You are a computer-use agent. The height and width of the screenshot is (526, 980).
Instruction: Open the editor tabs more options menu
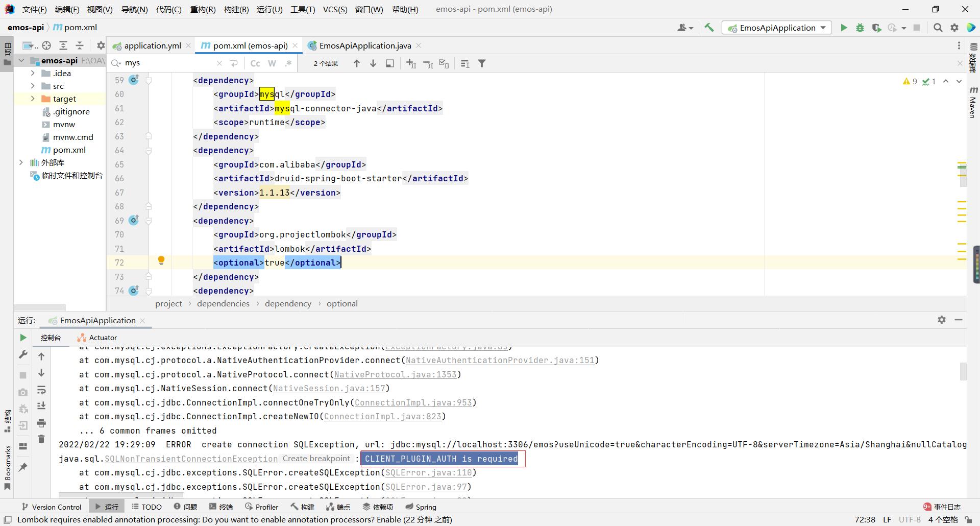tap(959, 45)
